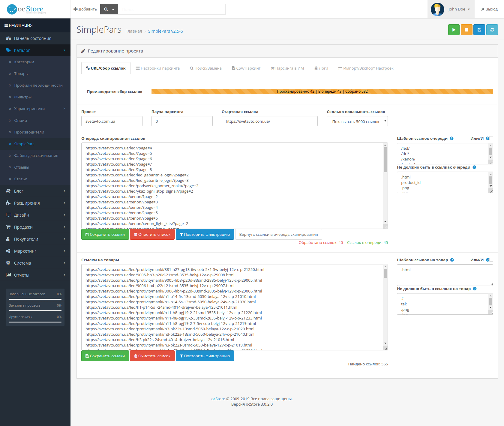Open Главная breadcrumb link
This screenshot has height=426, width=504.
133,31
